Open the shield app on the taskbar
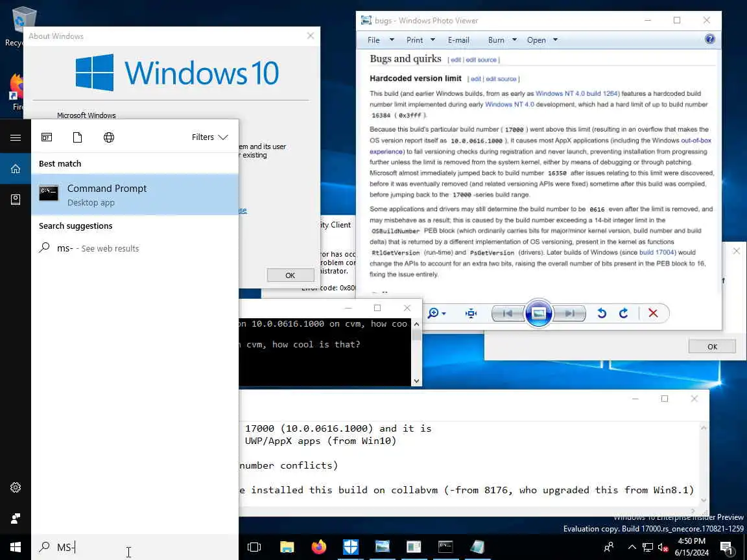 click(351, 547)
